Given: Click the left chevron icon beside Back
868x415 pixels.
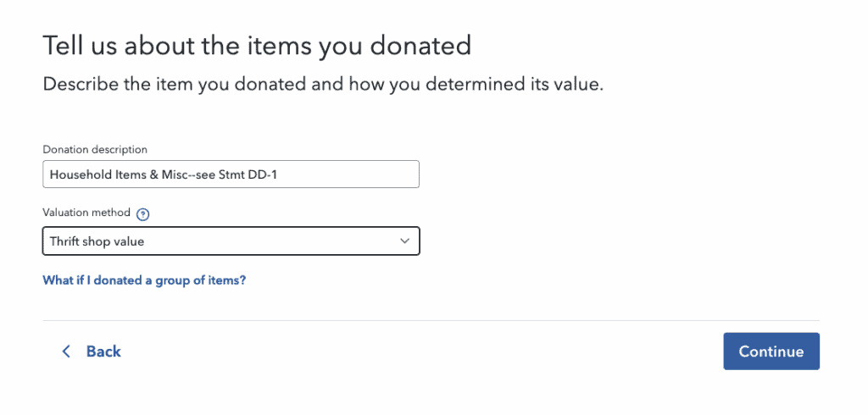Looking at the screenshot, I should [66, 351].
